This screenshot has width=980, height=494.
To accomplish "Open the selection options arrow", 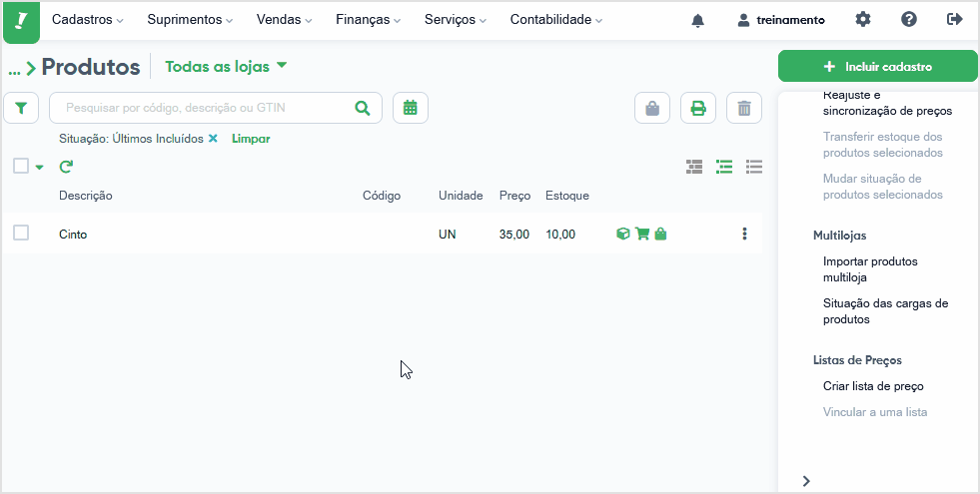I will 40,167.
